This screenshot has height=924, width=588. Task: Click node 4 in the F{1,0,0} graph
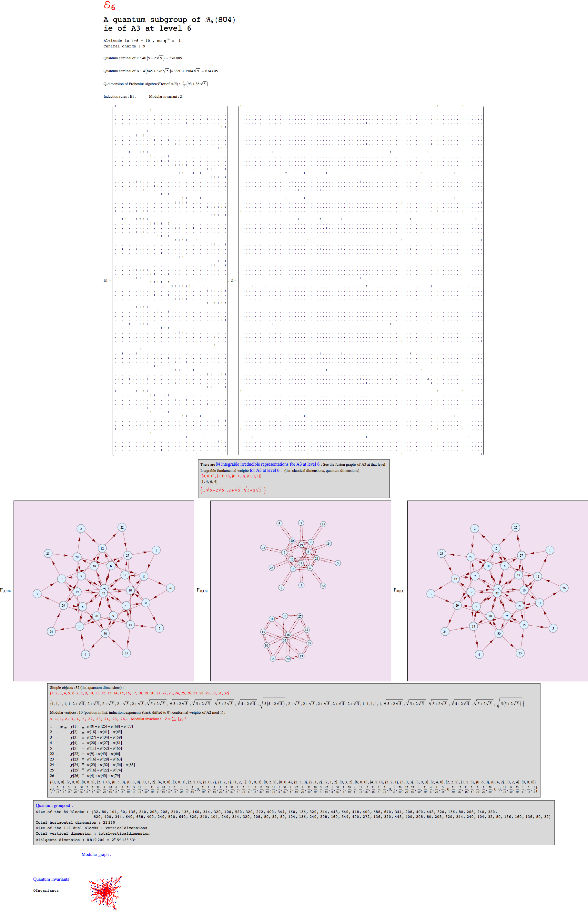tap(86, 655)
